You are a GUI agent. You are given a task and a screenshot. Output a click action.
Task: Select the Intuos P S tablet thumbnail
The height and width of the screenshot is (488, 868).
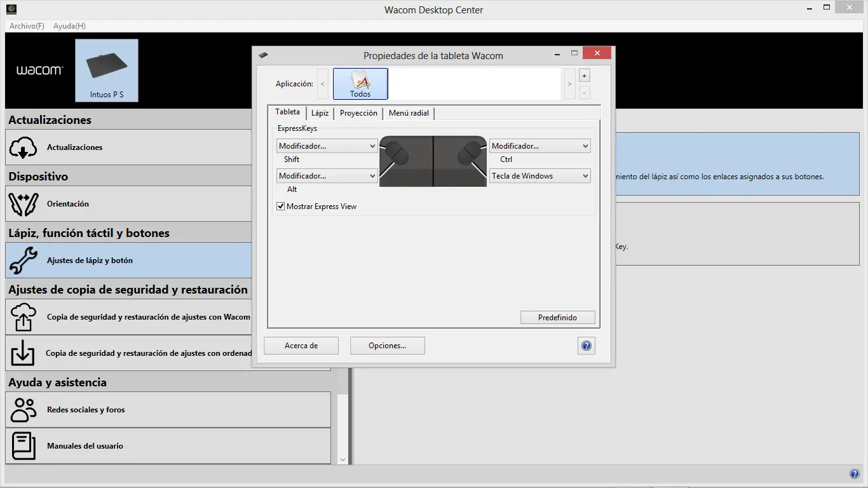click(106, 69)
